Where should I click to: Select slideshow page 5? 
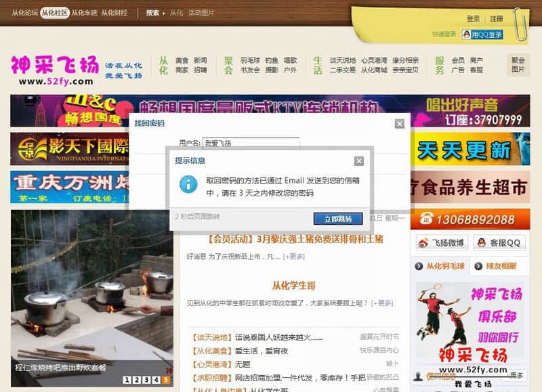166,380
